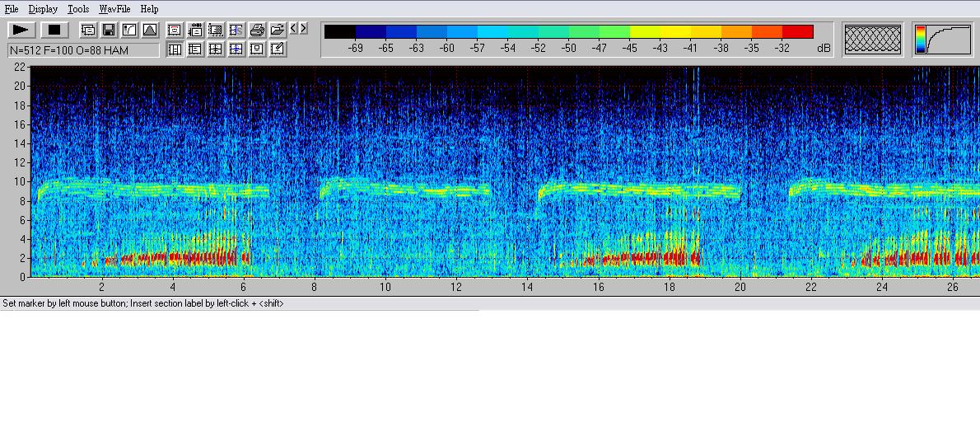
Task: Click the printer icon
Action: pyautogui.click(x=257, y=30)
